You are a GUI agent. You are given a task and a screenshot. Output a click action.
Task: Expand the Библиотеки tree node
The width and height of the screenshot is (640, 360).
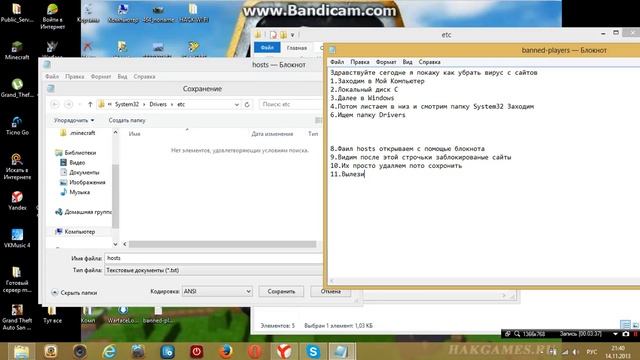80,153
